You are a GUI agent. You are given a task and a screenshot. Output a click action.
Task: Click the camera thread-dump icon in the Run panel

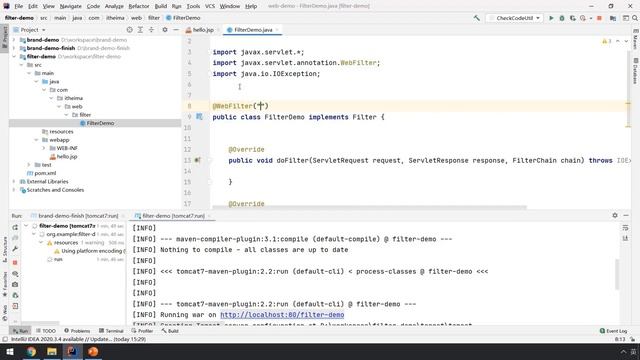pyautogui.click(x=15, y=284)
